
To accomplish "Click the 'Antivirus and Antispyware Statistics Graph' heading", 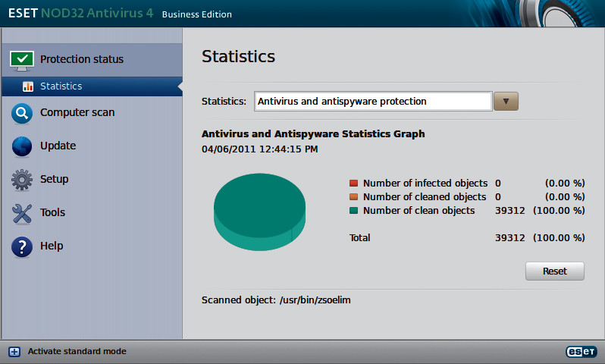I will [313, 134].
